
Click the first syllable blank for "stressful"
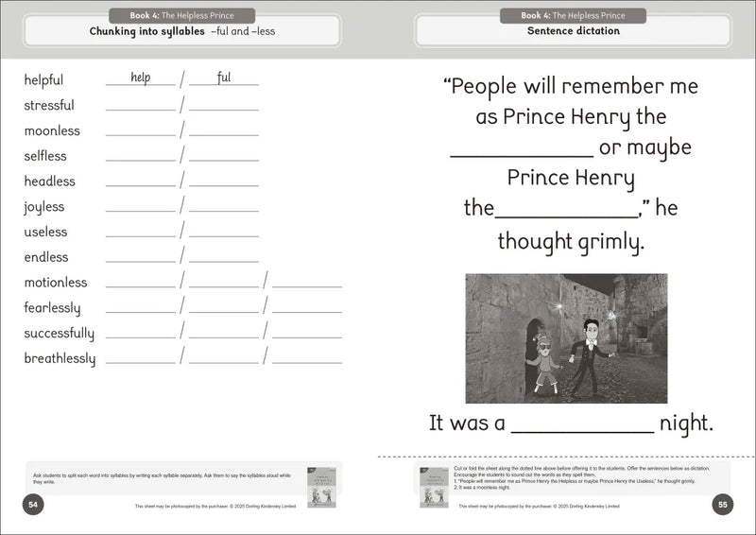(141, 108)
